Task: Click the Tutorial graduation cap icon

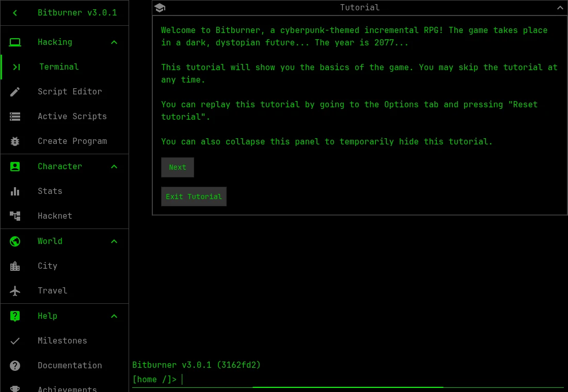Action: pos(160,8)
